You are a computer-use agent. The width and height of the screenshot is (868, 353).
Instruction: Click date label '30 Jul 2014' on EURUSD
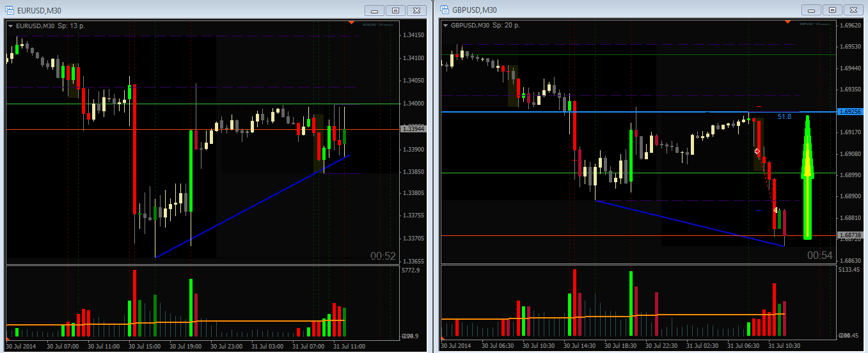click(x=21, y=346)
